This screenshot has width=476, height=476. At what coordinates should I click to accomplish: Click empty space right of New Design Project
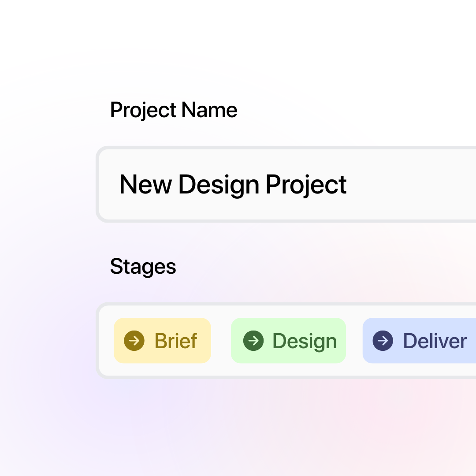(410, 184)
